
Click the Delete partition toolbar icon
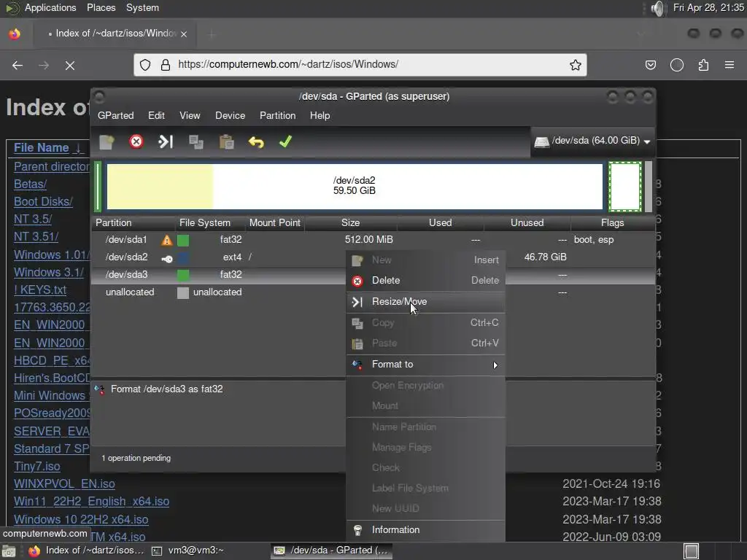click(136, 142)
